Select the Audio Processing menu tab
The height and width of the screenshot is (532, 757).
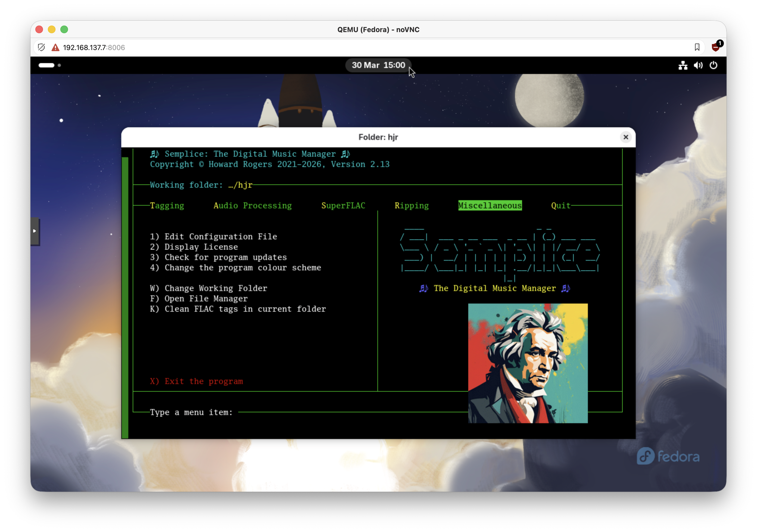point(253,205)
